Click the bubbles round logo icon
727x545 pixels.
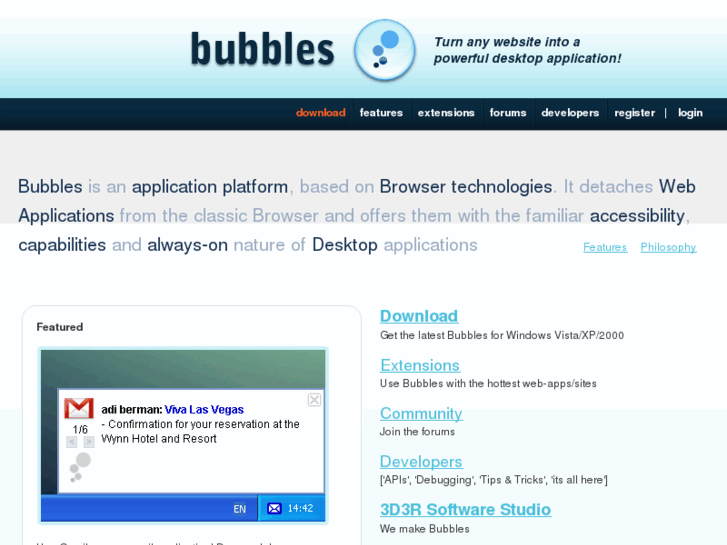(x=384, y=50)
